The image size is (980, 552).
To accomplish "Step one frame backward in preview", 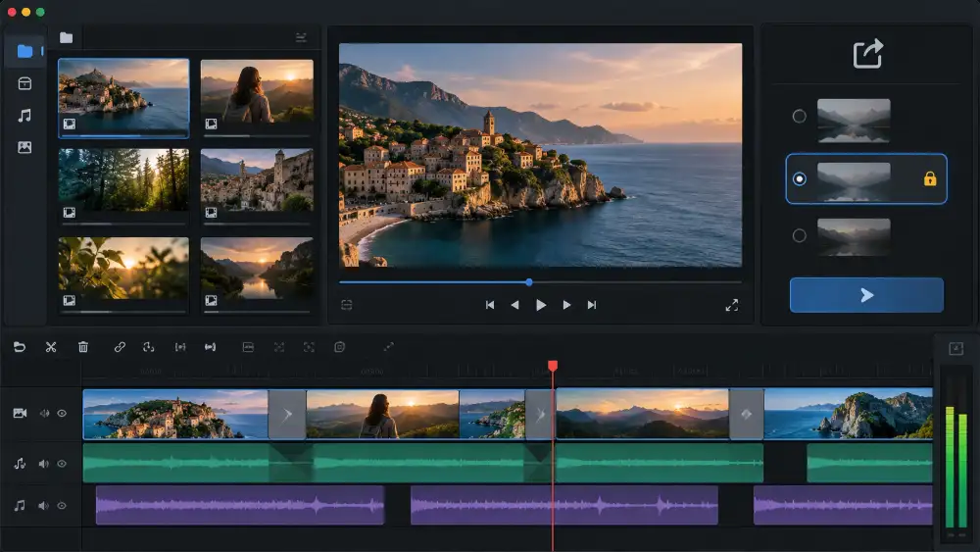I will [515, 305].
